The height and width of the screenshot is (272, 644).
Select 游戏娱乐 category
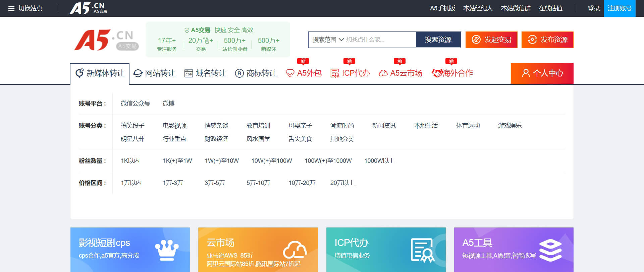(510, 126)
